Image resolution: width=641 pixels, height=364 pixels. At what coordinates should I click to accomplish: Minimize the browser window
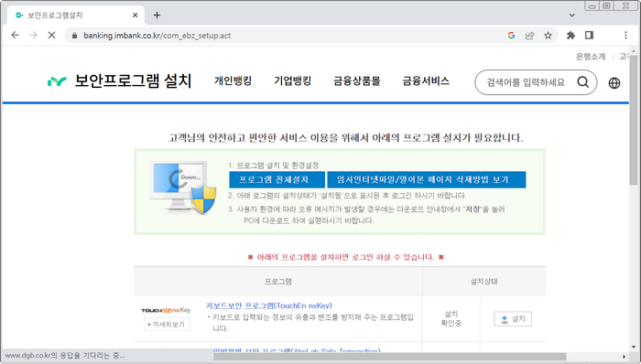(x=592, y=5)
